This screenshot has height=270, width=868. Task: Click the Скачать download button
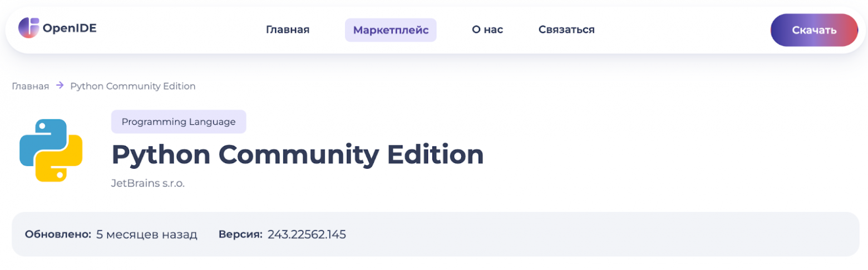(x=814, y=30)
